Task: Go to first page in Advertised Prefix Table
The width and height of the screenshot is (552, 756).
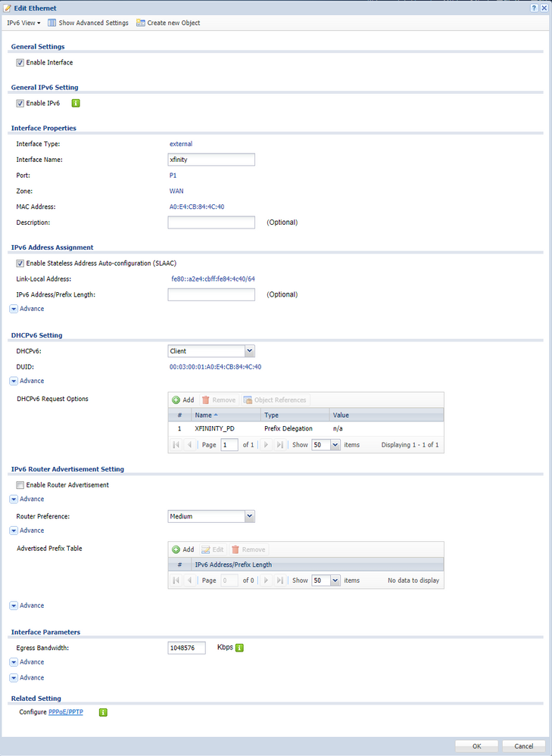Action: [x=176, y=580]
